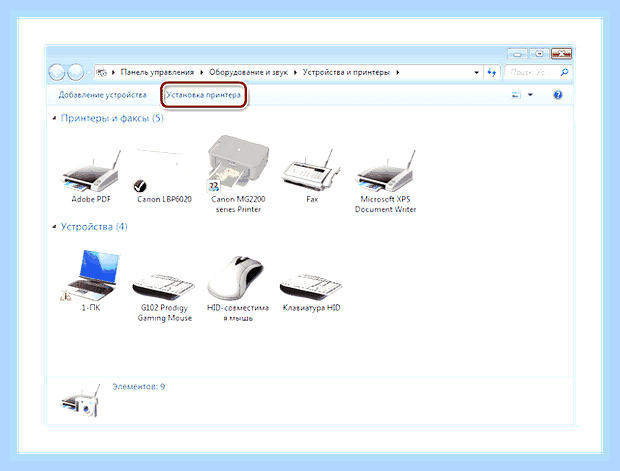
Task: Click the control panel icon in address bar
Action: click(102, 72)
